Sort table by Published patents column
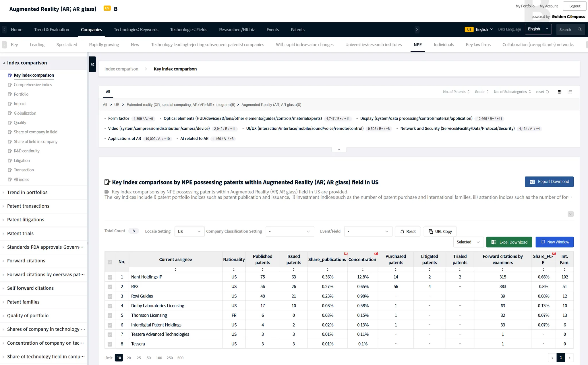 pos(262,270)
